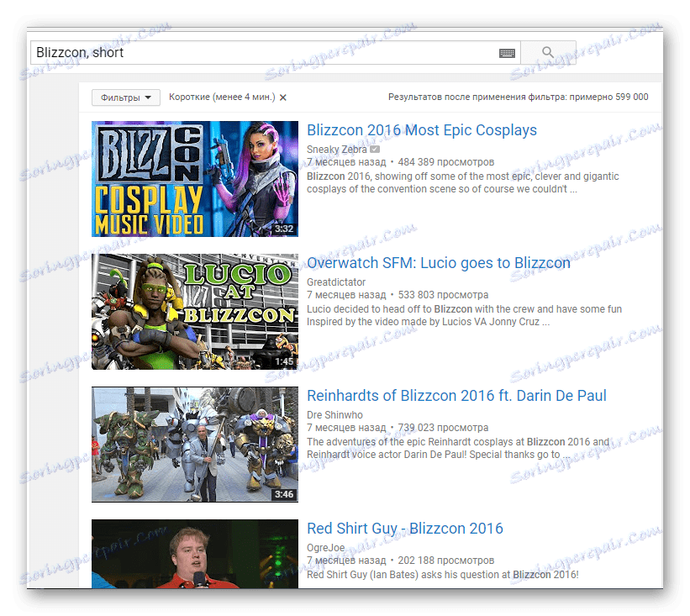
Task: Click the description starting 'Blizzcon 2016, showing off'
Action: point(462,182)
